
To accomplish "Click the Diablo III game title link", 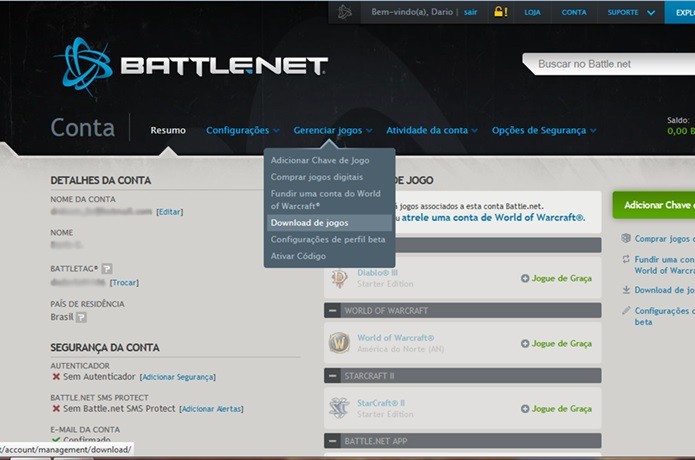I will tap(378, 273).
